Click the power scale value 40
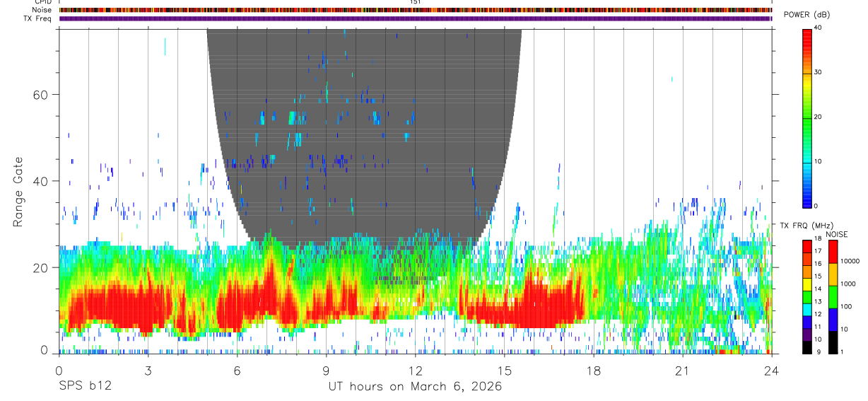868x401 pixels. point(817,28)
